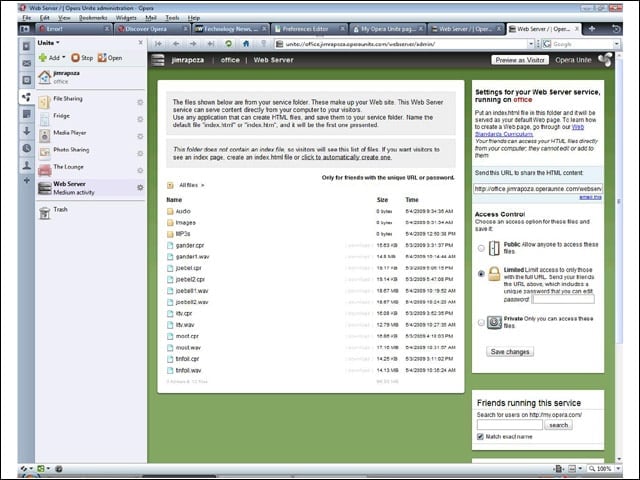Image resolution: width=640 pixels, height=480 pixels.
Task: Click the Preview as Visitor button
Action: (x=520, y=60)
